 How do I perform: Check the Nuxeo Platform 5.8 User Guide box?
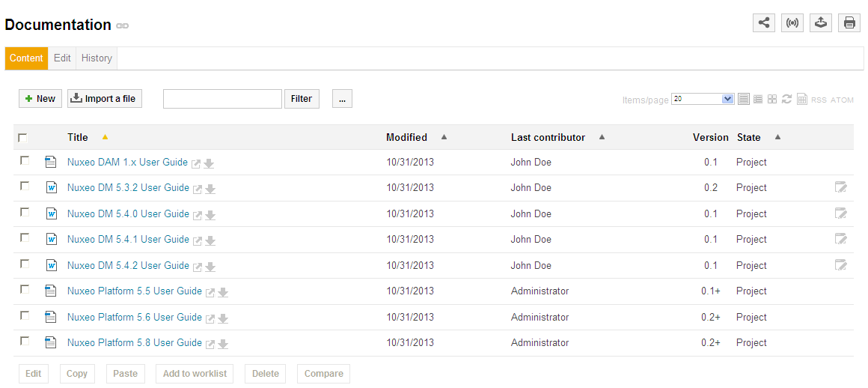[25, 342]
